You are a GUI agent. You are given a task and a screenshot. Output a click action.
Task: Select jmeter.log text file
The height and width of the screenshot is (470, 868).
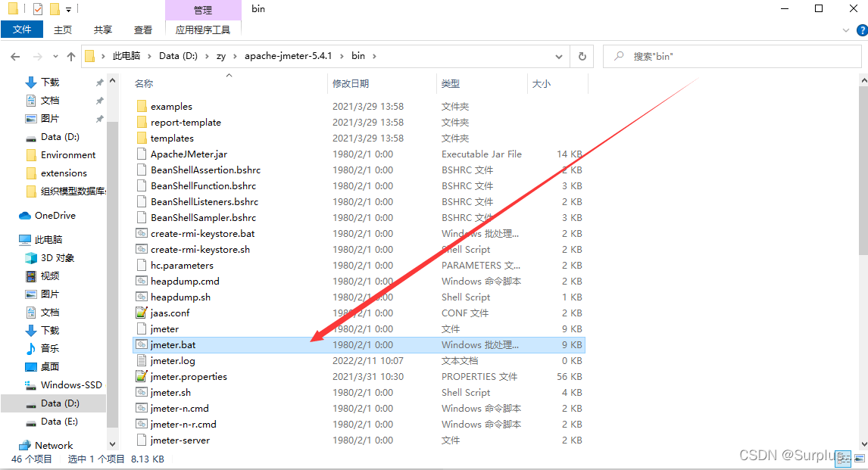(x=173, y=361)
